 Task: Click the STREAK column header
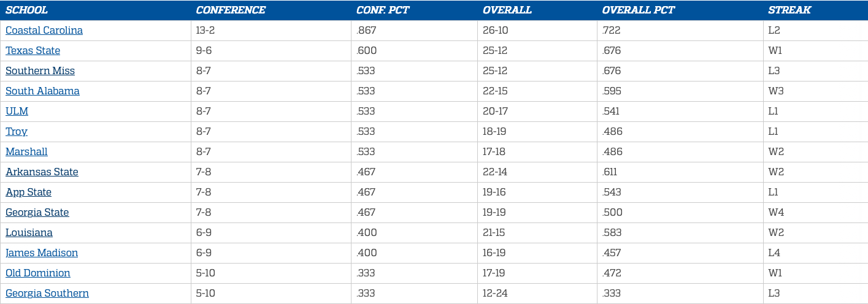click(789, 10)
